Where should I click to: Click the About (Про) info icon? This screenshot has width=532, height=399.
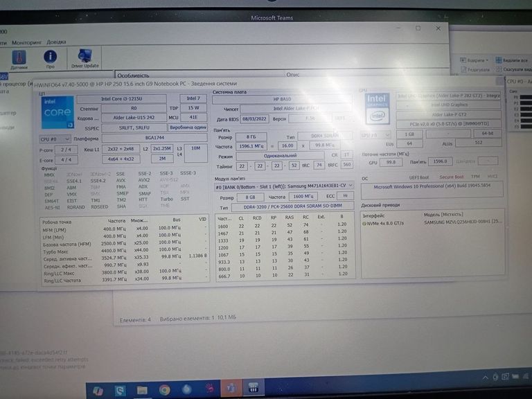coord(50,58)
